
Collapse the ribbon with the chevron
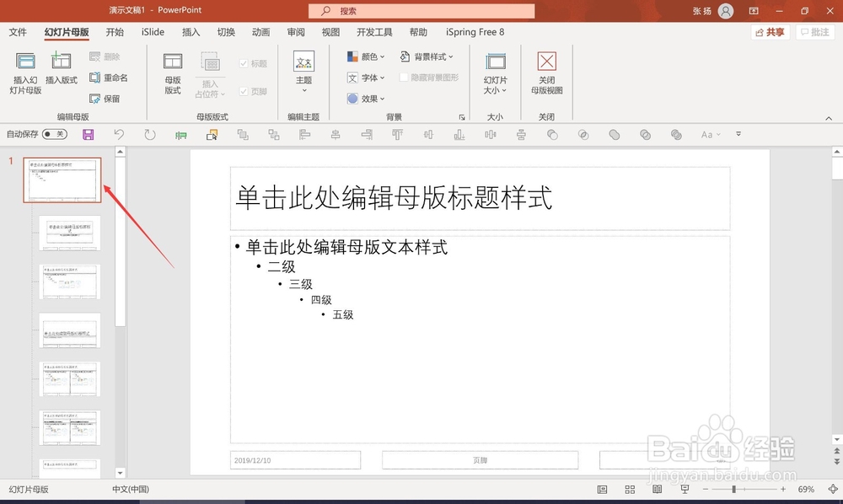(x=829, y=118)
